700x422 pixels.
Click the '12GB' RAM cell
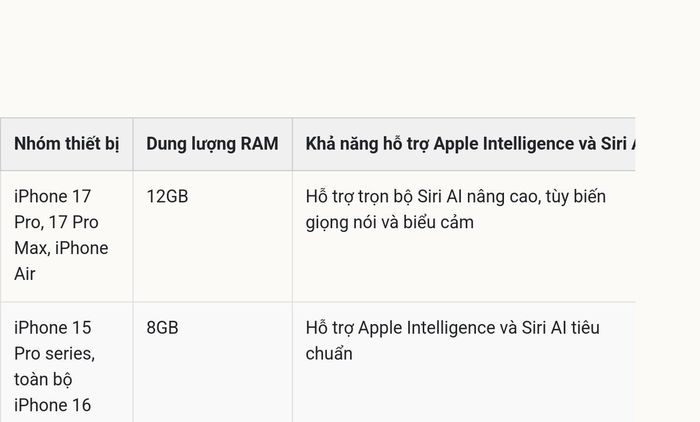[167, 196]
